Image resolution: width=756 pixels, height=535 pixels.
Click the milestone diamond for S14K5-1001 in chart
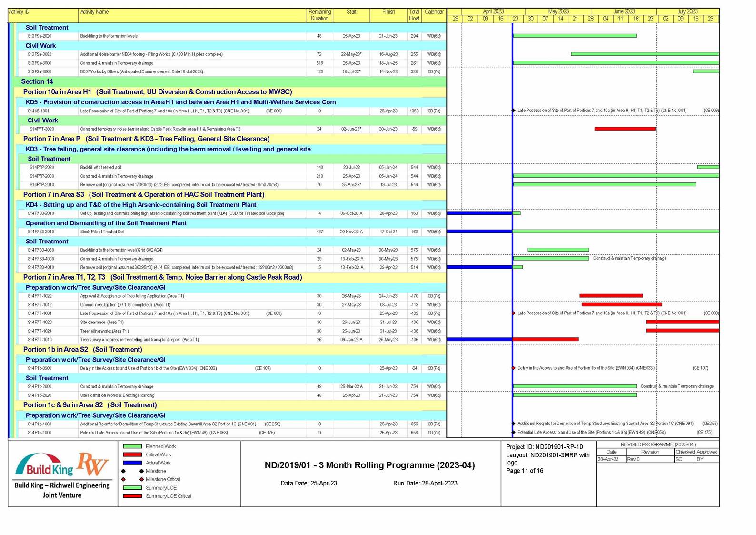click(514, 111)
